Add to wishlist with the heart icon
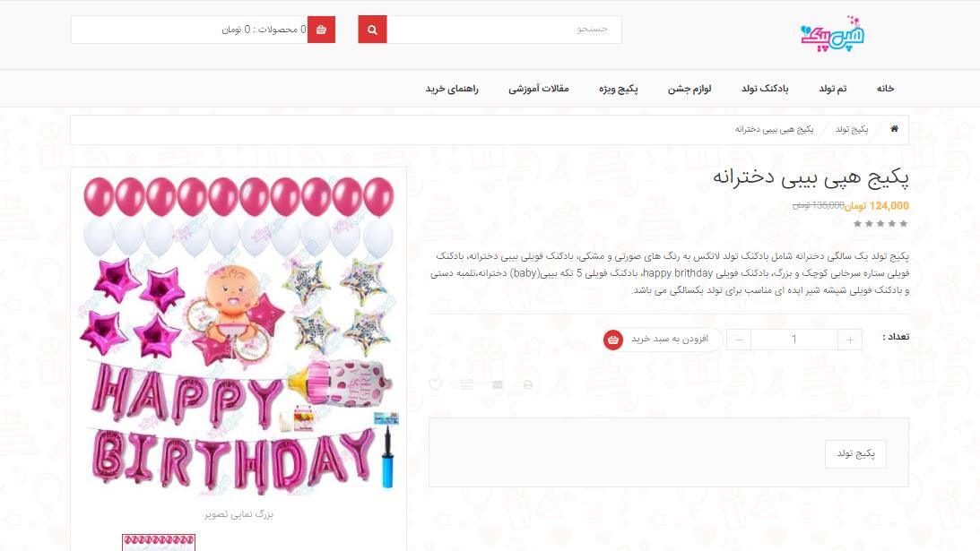The width and height of the screenshot is (980, 551). pyautogui.click(x=436, y=384)
